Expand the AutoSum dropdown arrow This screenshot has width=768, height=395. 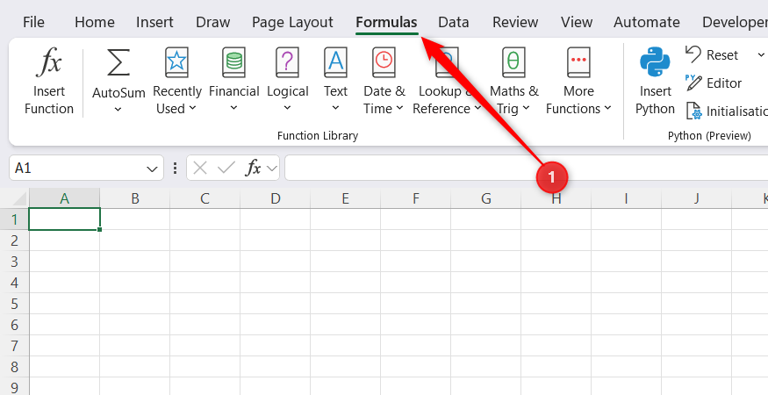[118, 109]
